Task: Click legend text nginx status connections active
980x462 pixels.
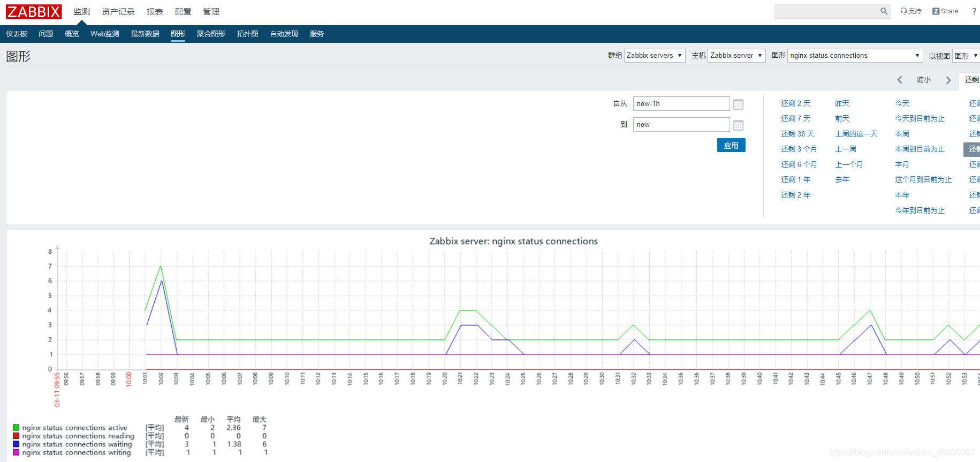Action: click(75, 428)
